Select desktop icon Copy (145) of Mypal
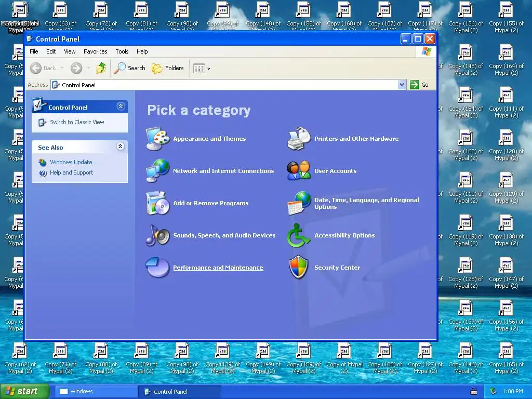 [465, 60]
